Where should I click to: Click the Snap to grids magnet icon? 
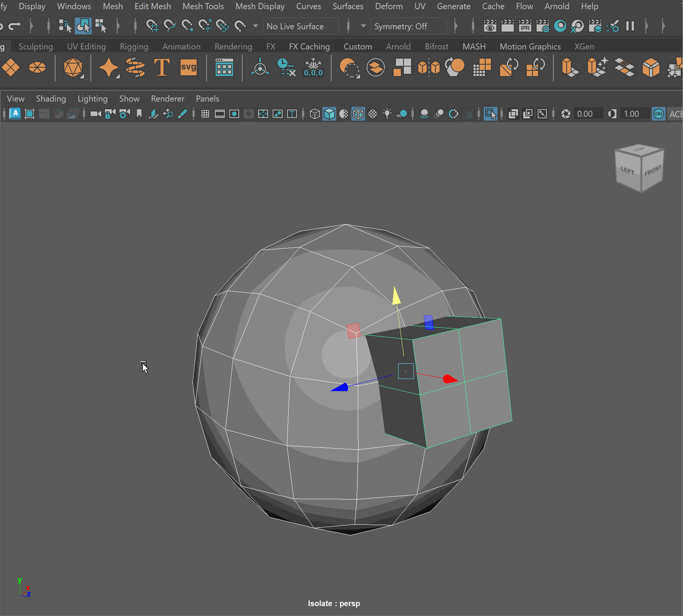tap(152, 26)
